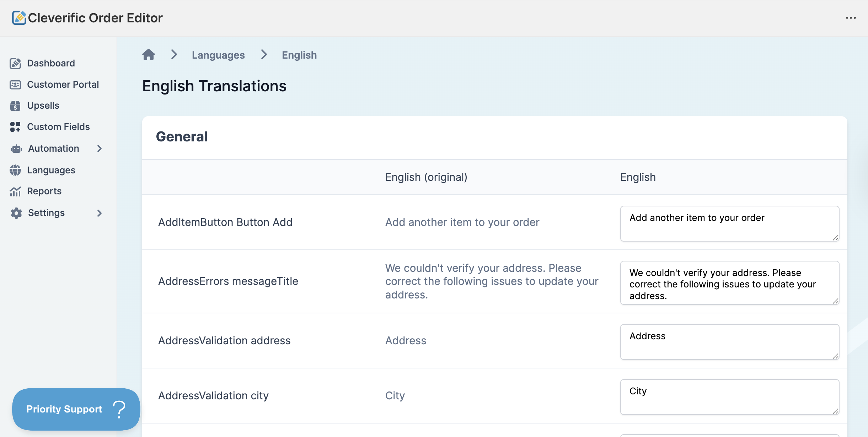Click the Languages globe icon
868x437 pixels.
pyautogui.click(x=15, y=170)
